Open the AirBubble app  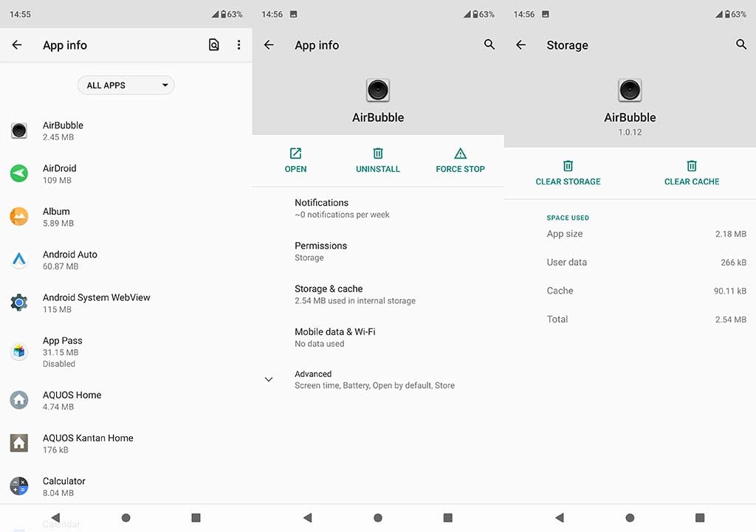(295, 160)
